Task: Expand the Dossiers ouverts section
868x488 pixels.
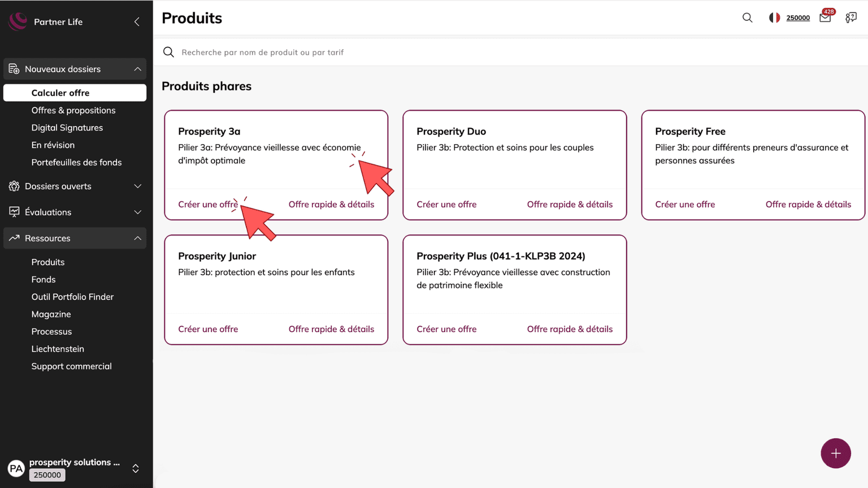Action: (x=137, y=186)
